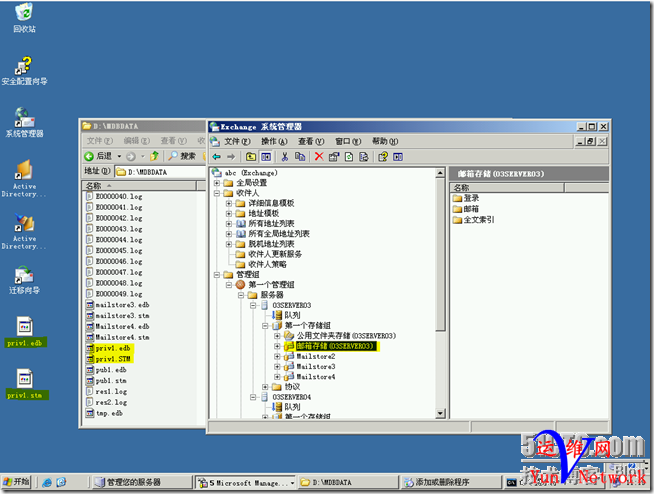This screenshot has width=654, height=494.
Task: Open the 窗口(W) menu
Action: click(x=349, y=141)
